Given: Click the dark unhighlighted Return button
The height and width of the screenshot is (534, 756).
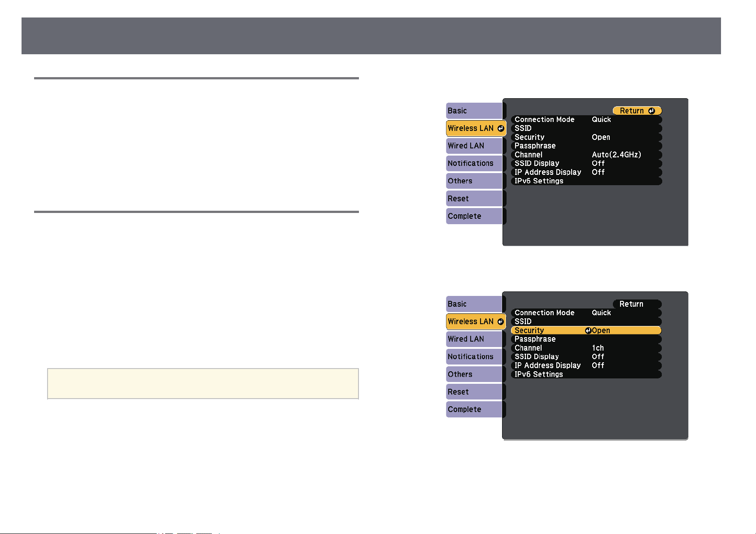Looking at the screenshot, I should 637,304.
